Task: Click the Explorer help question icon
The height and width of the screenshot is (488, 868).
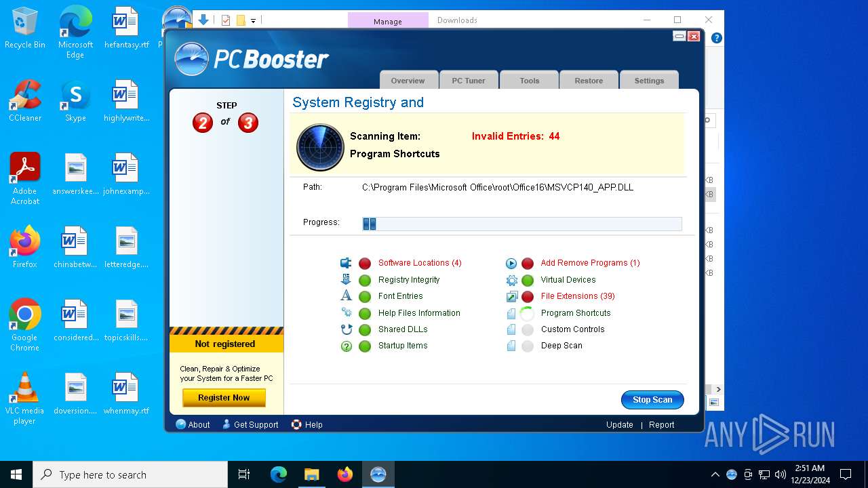Action: pos(716,39)
